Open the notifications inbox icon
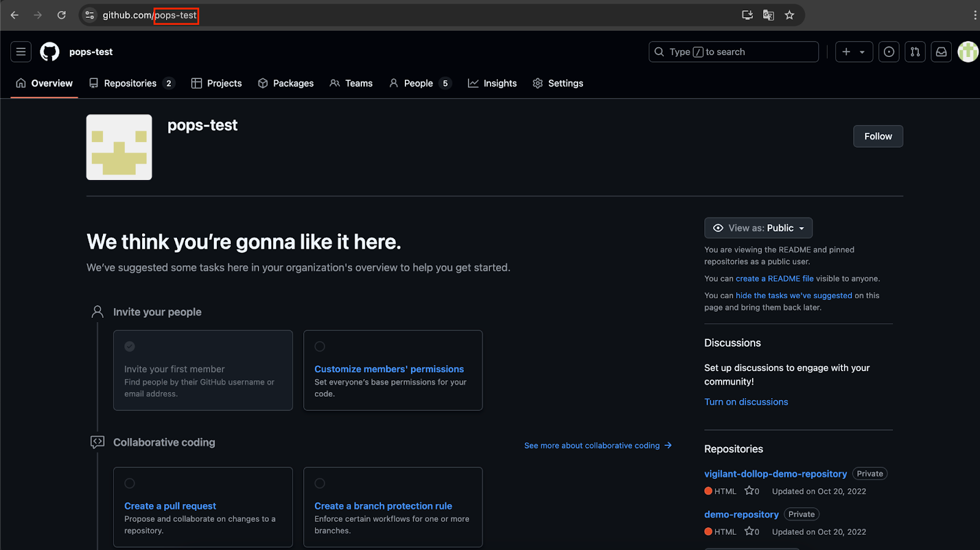 (941, 52)
